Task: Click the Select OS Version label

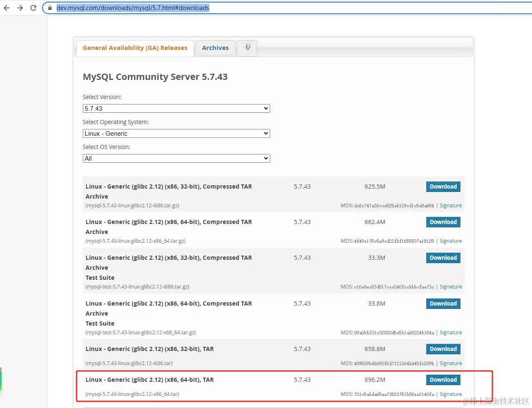Action: (x=107, y=147)
